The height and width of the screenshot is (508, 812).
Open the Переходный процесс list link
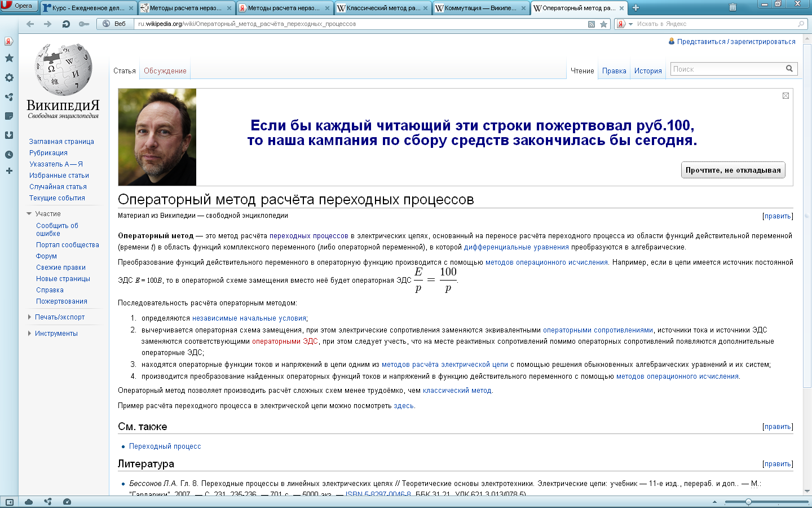[x=165, y=446]
